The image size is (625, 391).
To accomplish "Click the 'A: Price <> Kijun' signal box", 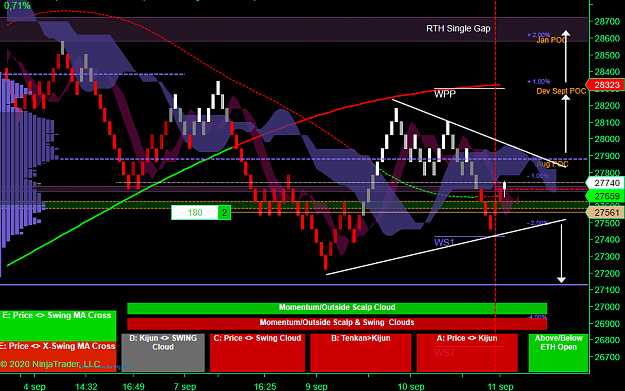I will pyautogui.click(x=467, y=353).
